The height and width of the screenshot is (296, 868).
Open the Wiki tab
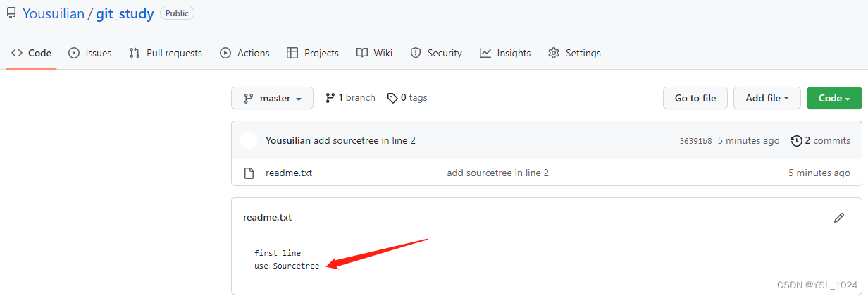[x=374, y=53]
